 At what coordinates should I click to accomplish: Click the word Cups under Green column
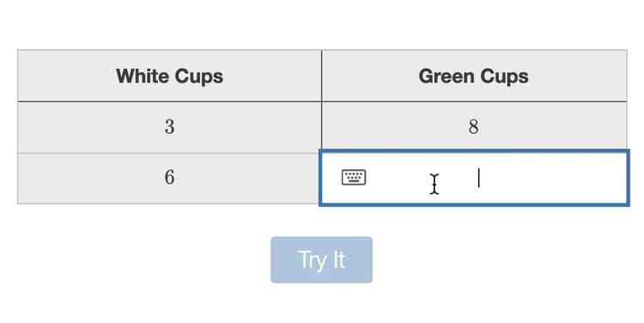504,77
